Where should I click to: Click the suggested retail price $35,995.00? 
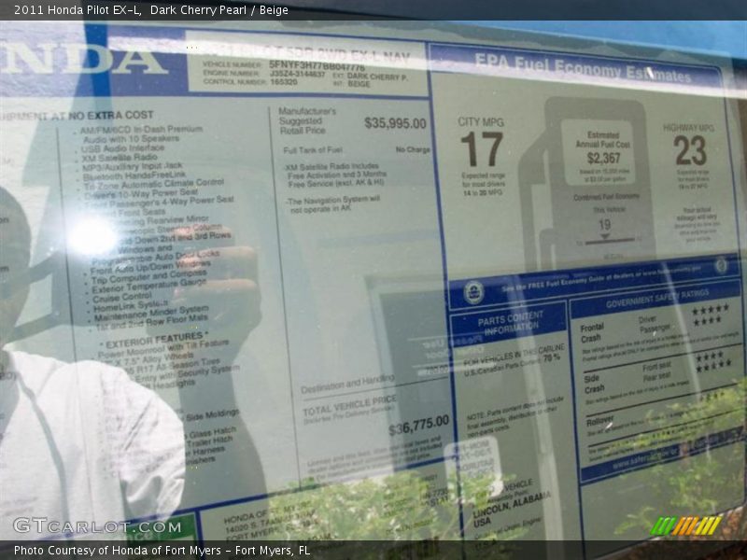point(395,124)
